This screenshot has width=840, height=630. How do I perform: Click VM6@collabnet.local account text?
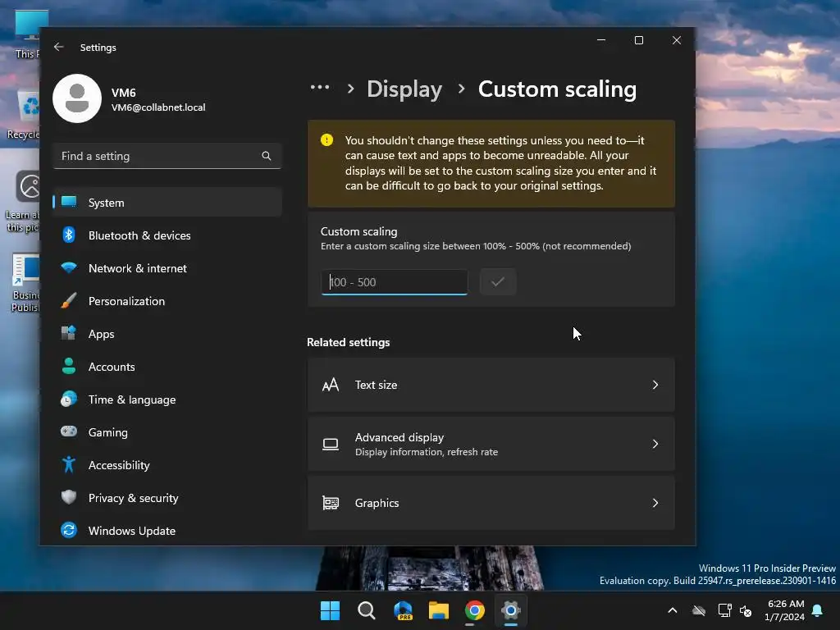(158, 107)
